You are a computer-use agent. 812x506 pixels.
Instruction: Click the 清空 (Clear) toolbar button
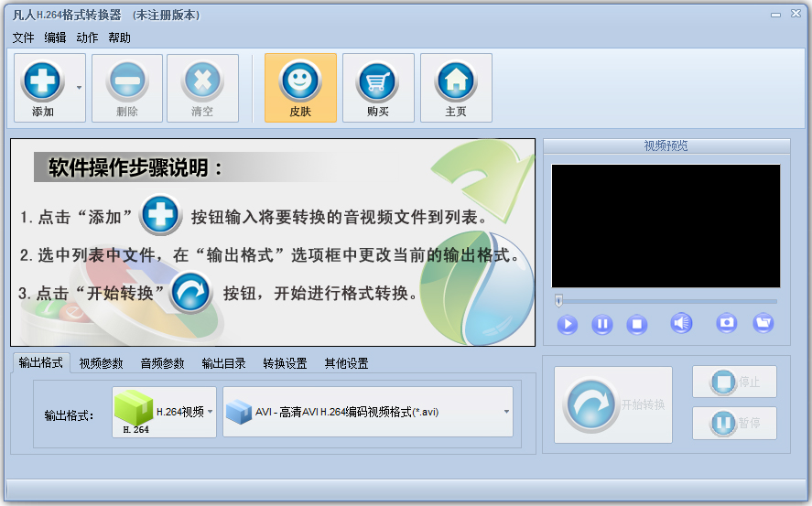pos(202,88)
